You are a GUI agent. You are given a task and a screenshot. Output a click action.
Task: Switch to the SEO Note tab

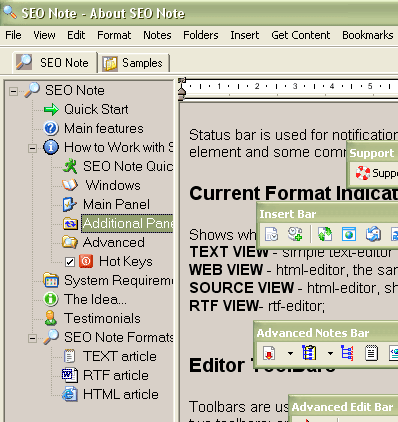coord(55,62)
